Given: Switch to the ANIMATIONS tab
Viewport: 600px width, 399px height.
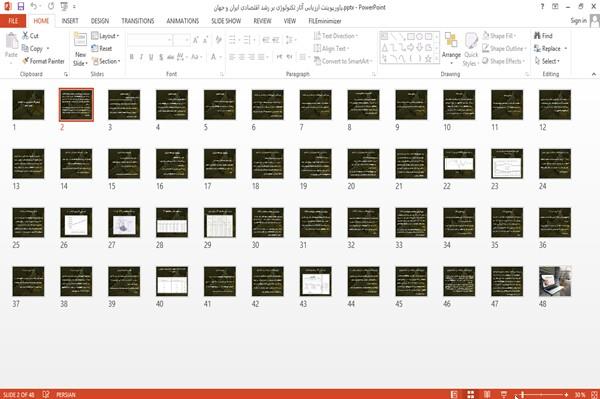Looking at the screenshot, I should (x=183, y=21).
